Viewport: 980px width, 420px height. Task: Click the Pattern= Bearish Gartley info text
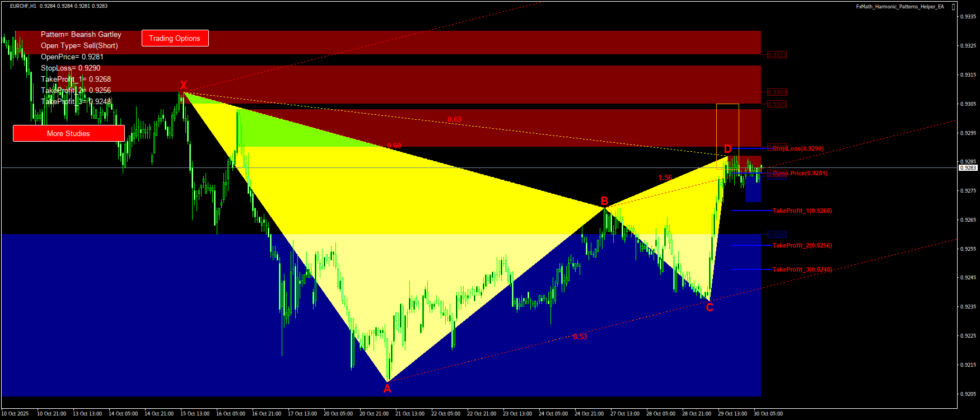coord(81,34)
